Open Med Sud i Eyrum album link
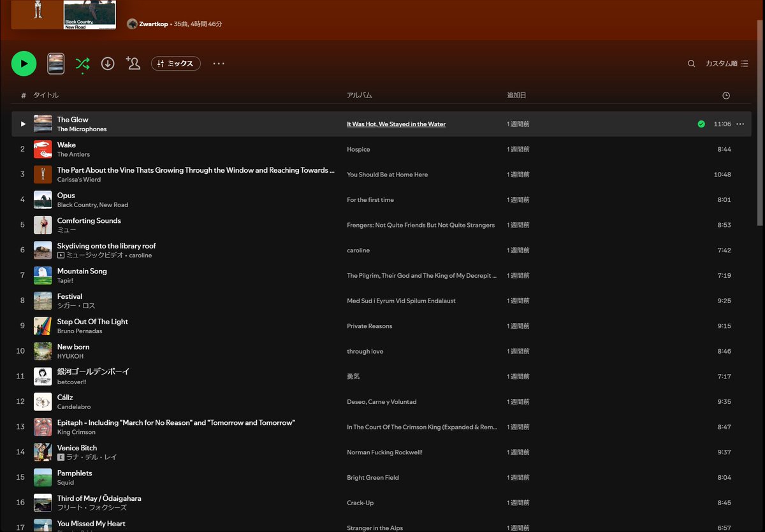The width and height of the screenshot is (765, 532). [401, 301]
